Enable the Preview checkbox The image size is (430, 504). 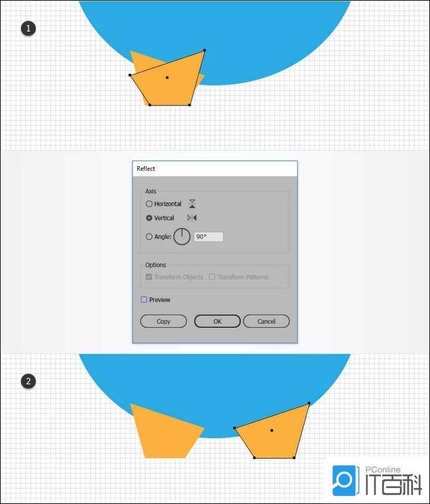point(144,300)
